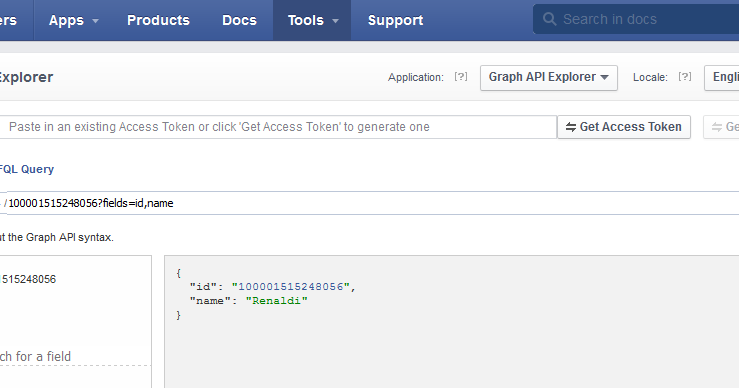Open the Tools dropdown menu

pos(312,20)
